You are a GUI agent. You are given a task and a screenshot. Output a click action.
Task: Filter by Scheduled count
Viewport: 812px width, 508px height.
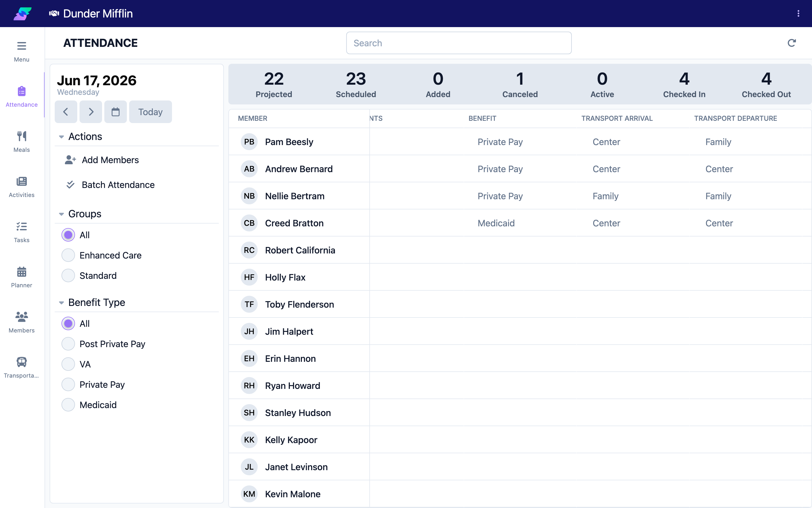(x=356, y=84)
